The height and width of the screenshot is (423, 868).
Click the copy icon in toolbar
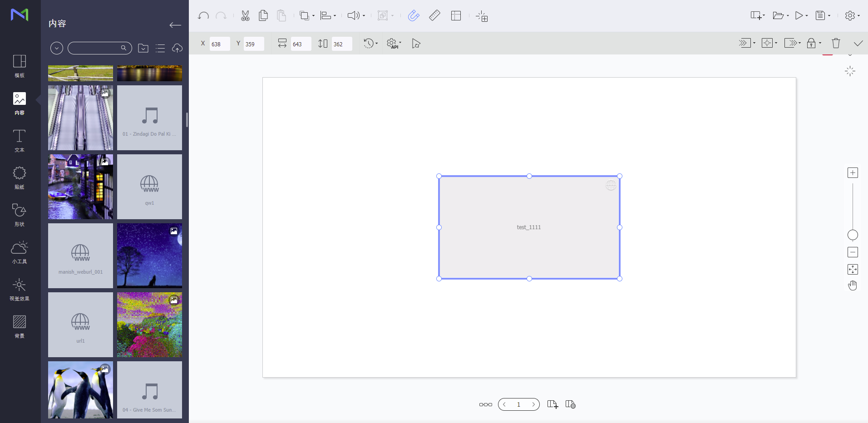point(263,16)
